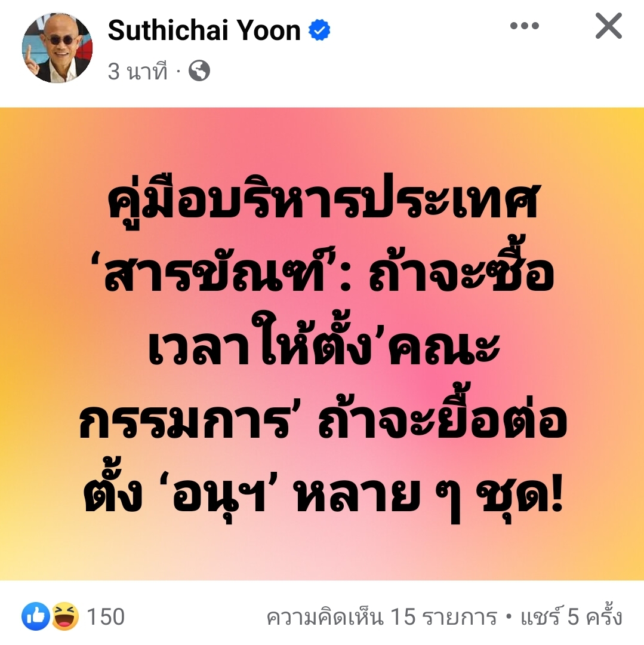Close the post with the X icon
644x645 pixels.
pos(609,26)
